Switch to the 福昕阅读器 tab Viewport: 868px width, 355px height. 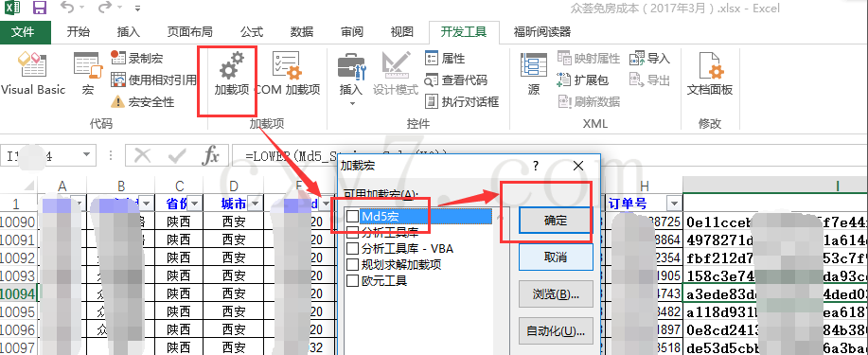[x=542, y=31]
